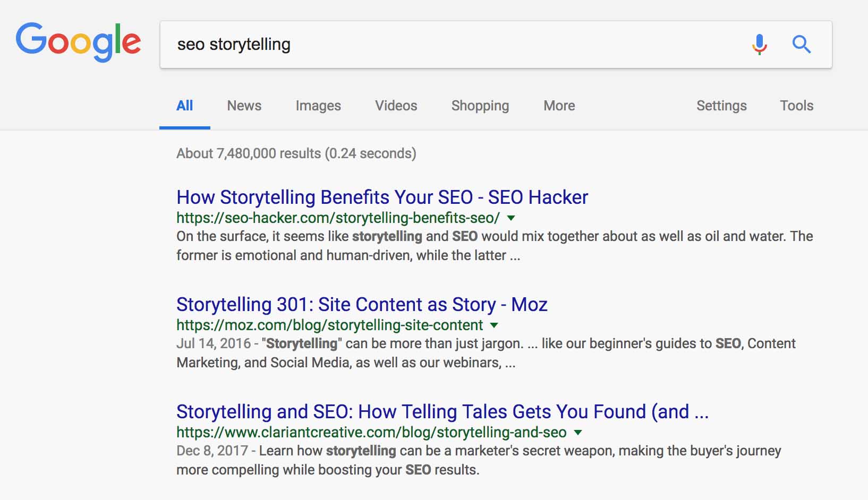The height and width of the screenshot is (500, 868).
Task: Open the search Tools options
Action: 796,106
